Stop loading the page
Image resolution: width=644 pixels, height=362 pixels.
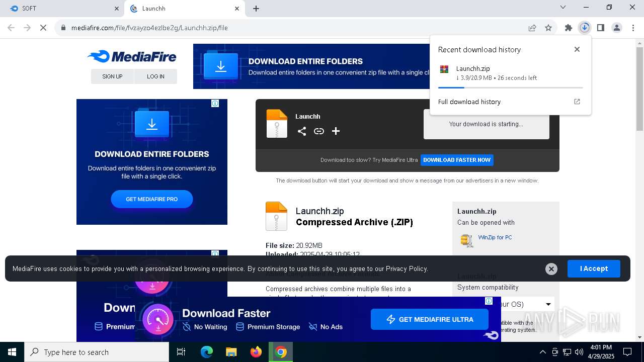point(43,28)
